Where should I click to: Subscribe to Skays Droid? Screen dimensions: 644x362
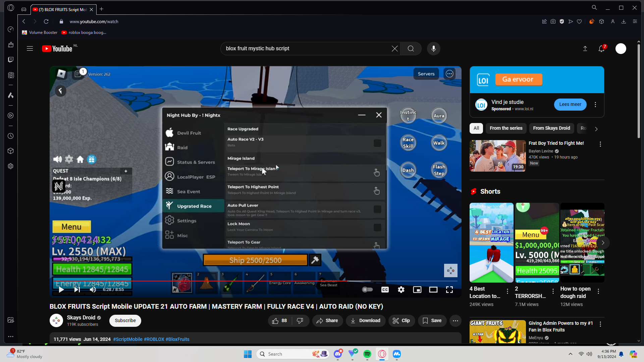(125, 321)
